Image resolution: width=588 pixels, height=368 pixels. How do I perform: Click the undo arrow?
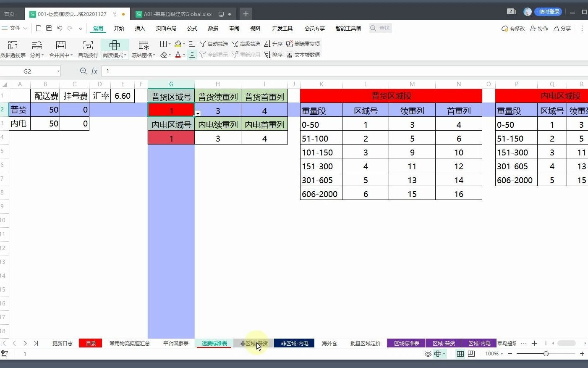(60, 28)
